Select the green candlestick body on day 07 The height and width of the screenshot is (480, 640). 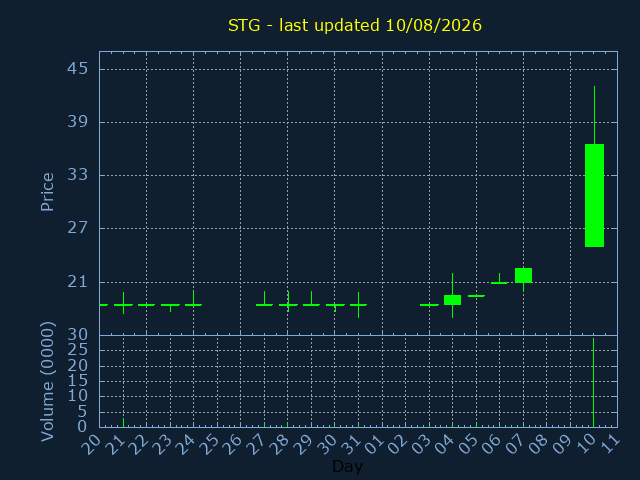(x=523, y=275)
